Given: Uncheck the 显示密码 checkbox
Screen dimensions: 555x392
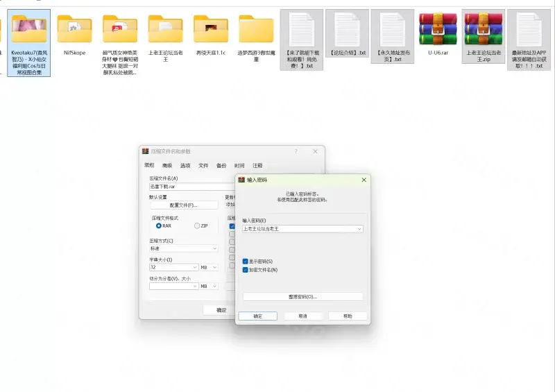Looking at the screenshot, I should [x=246, y=262].
